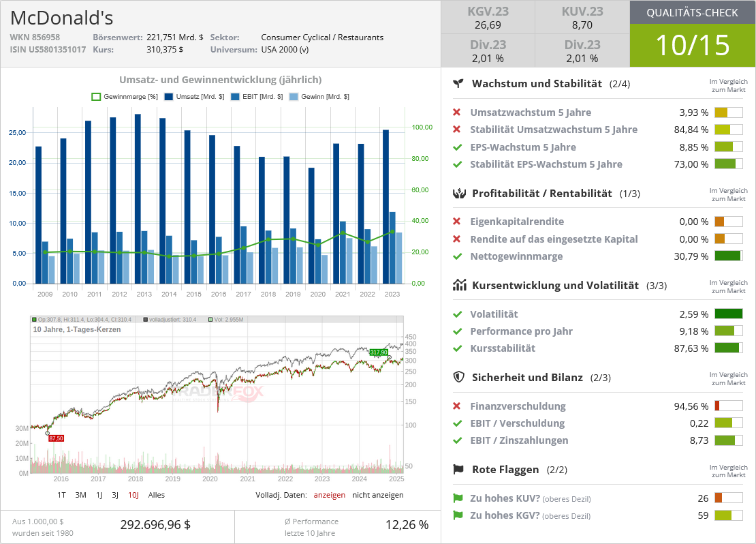This screenshot has height=544, width=756.
Task: Select the 1T chart time range
Action: pos(62,495)
